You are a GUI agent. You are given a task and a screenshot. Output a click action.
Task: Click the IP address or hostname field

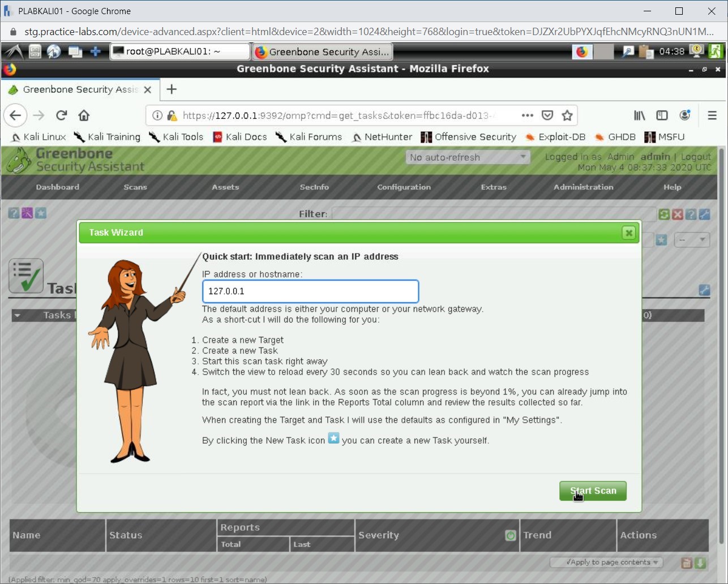[310, 291]
